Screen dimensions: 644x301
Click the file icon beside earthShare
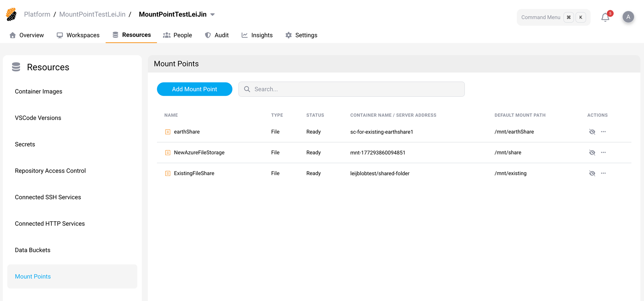[168, 132]
